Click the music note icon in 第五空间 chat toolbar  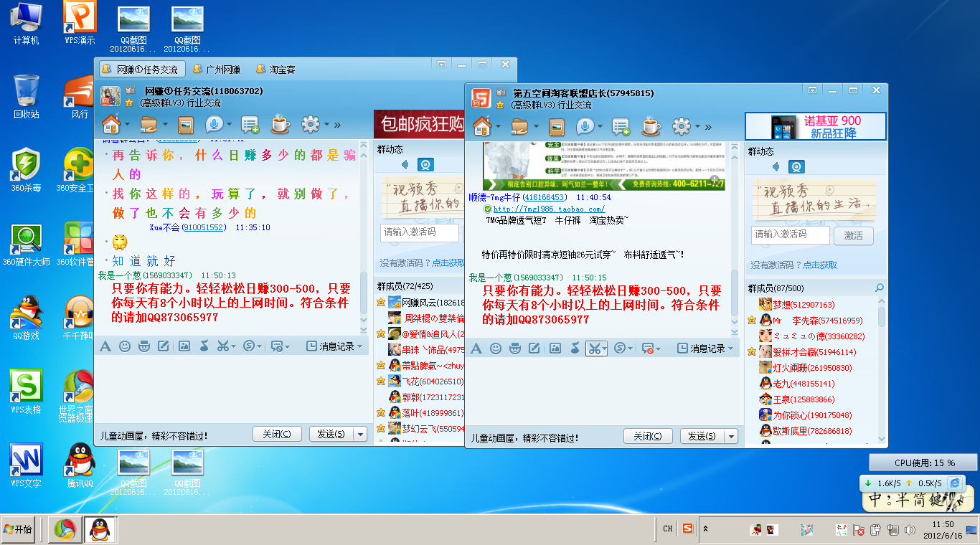pyautogui.click(x=575, y=349)
